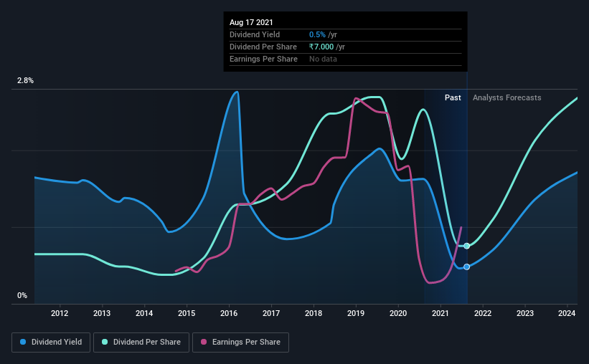The height and width of the screenshot is (364, 589).
Task: Click the 'Past' region label
Action: pos(453,97)
